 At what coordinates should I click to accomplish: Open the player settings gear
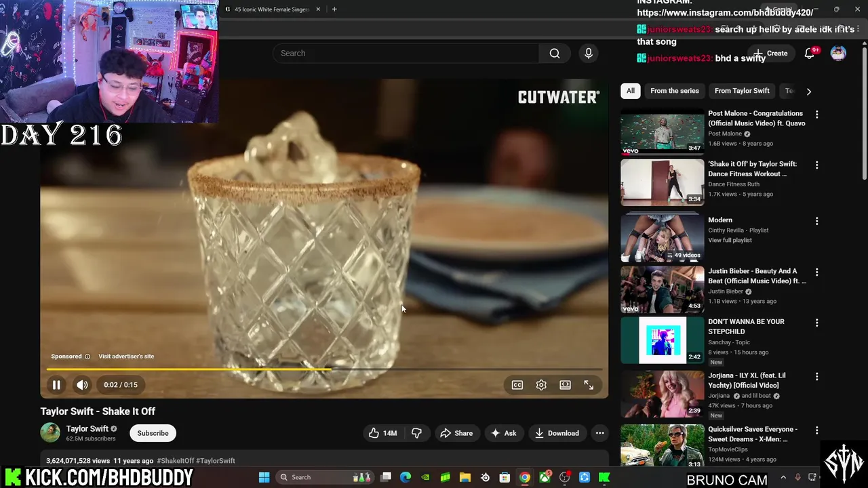[x=541, y=385]
